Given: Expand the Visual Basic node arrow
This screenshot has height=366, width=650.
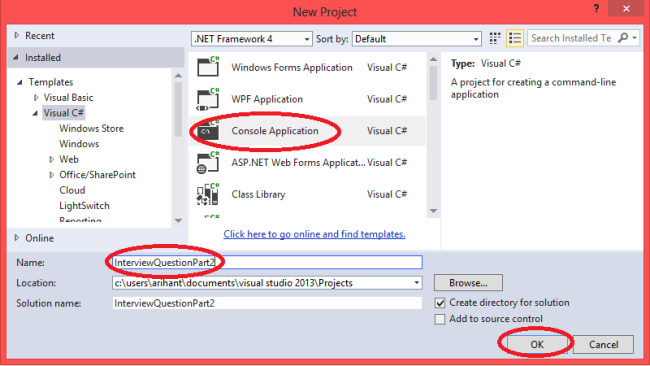Looking at the screenshot, I should (x=36, y=97).
